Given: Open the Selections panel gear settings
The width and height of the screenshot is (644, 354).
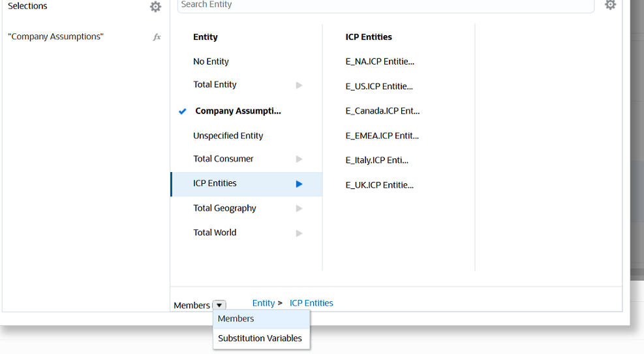Looking at the screenshot, I should click(155, 7).
